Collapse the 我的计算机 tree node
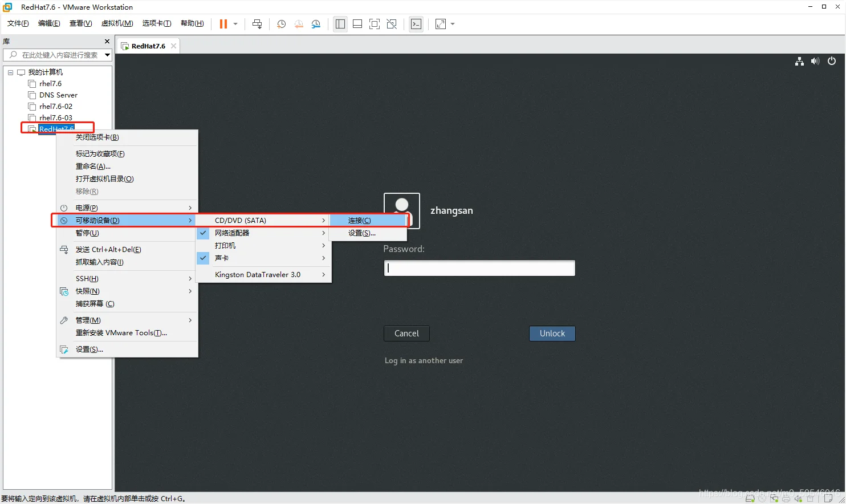Viewport: 846px width, 504px height. point(10,72)
